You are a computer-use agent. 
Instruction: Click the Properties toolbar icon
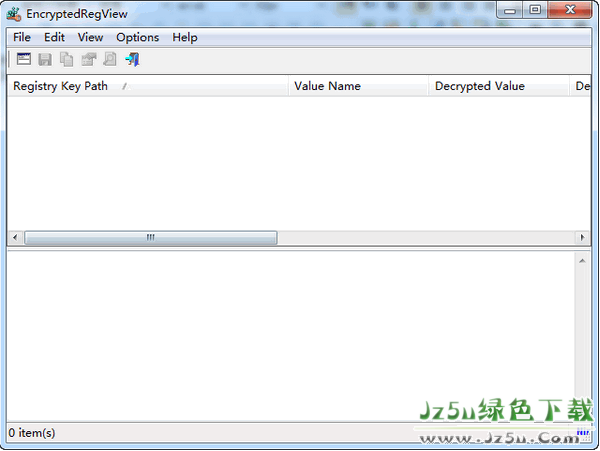pyautogui.click(x=88, y=59)
